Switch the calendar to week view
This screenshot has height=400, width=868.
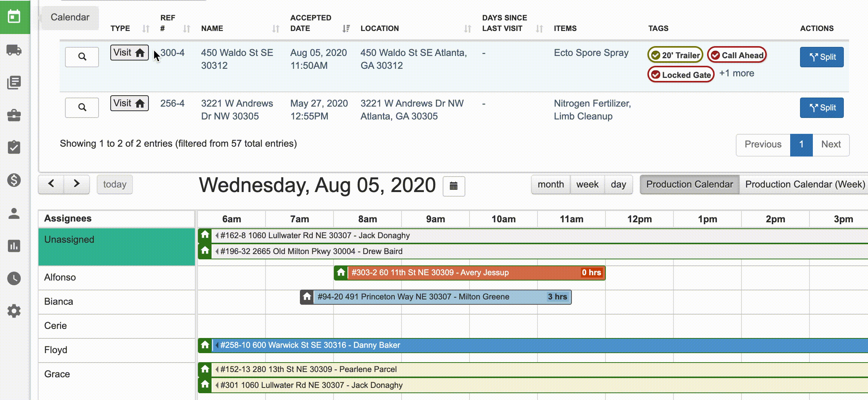(x=587, y=184)
